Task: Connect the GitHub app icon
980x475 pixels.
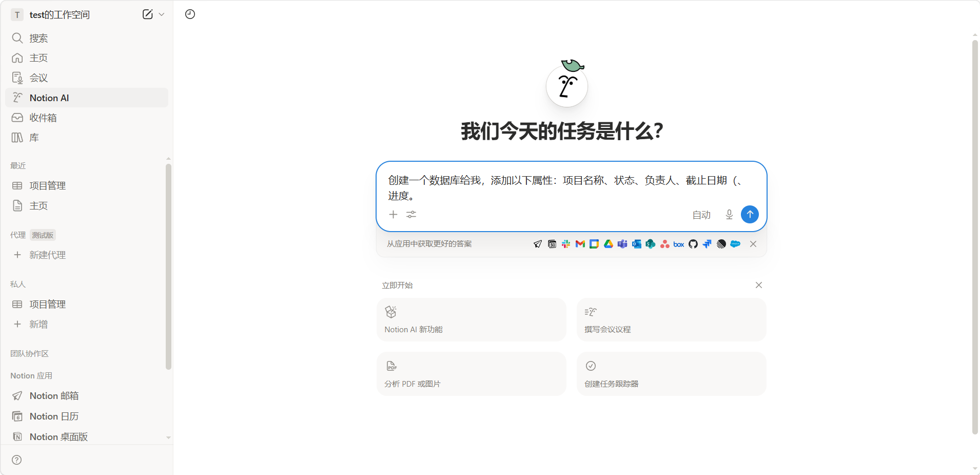Action: coord(693,244)
